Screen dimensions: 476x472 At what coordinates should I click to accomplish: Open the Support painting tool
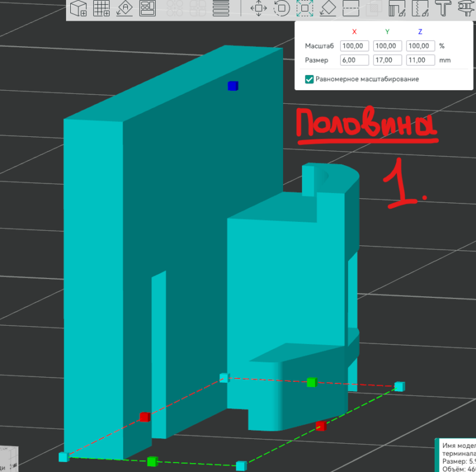point(397,8)
